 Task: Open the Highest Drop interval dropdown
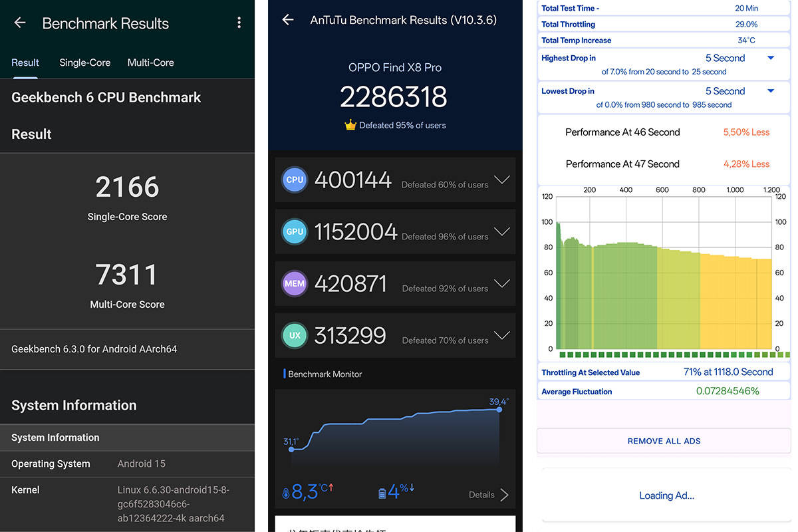click(x=771, y=58)
